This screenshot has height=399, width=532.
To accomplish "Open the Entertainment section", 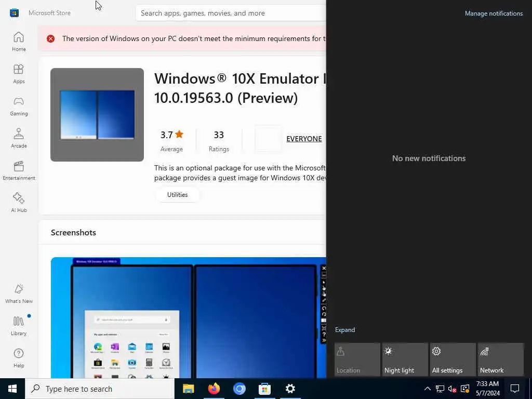I will (x=19, y=170).
